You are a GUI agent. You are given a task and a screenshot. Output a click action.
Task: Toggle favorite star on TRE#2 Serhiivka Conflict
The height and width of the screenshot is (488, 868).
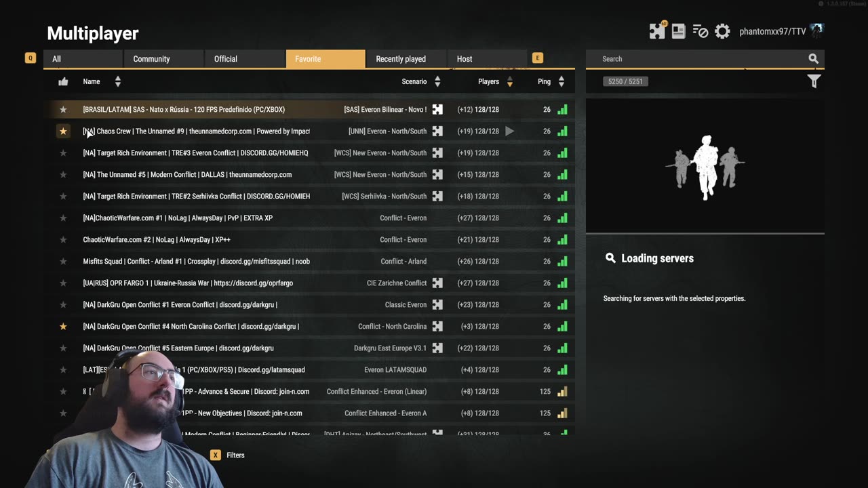[x=63, y=196]
